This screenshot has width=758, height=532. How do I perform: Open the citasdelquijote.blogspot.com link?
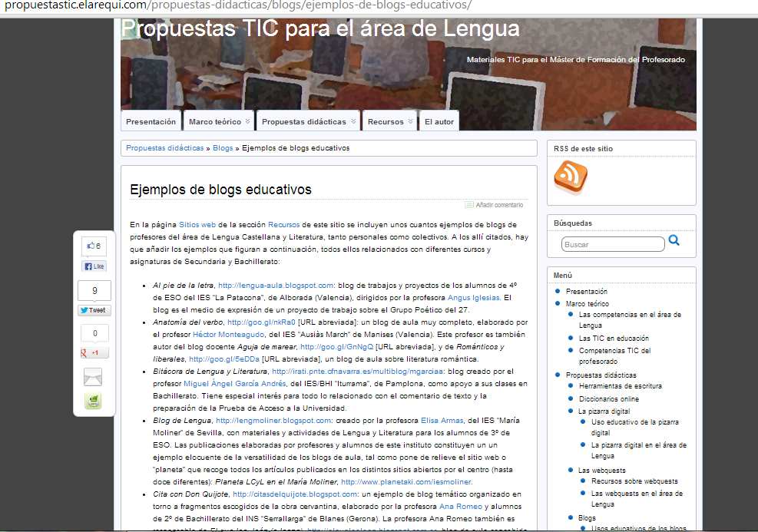click(x=296, y=494)
